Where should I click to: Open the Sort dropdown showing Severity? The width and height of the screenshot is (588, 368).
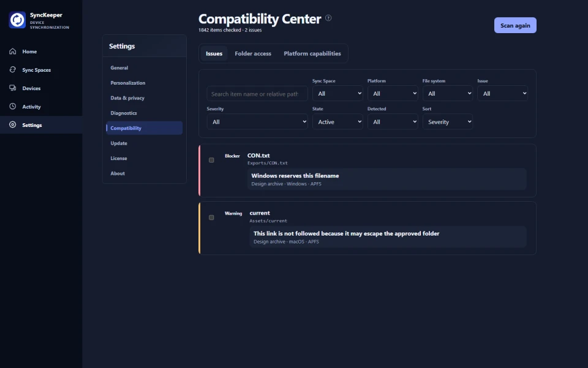point(447,121)
